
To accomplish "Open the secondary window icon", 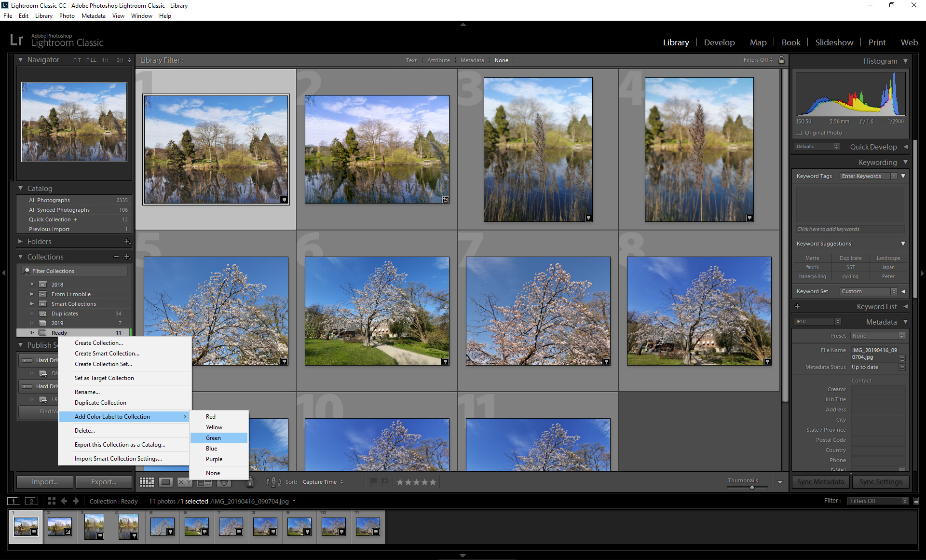I will pos(32,501).
